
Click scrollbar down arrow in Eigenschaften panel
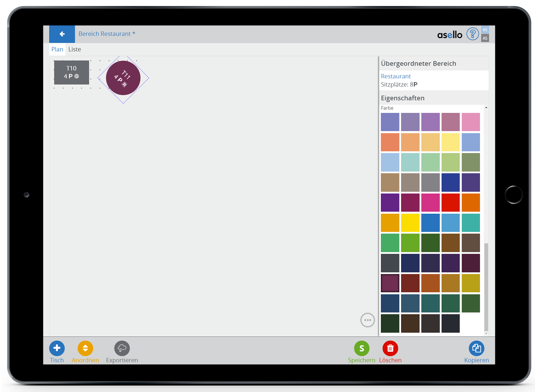[486, 333]
